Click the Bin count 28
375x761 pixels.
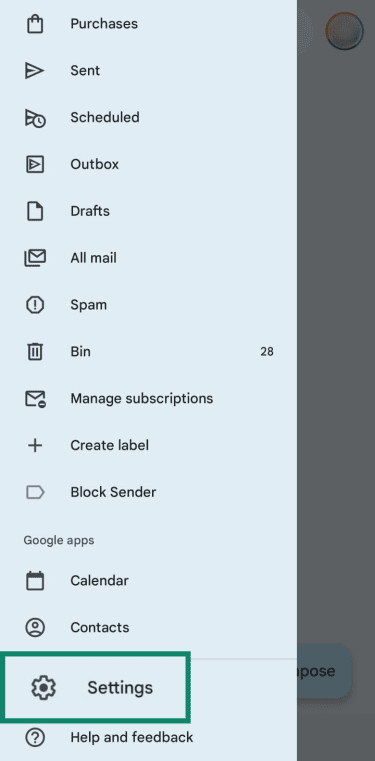(267, 352)
